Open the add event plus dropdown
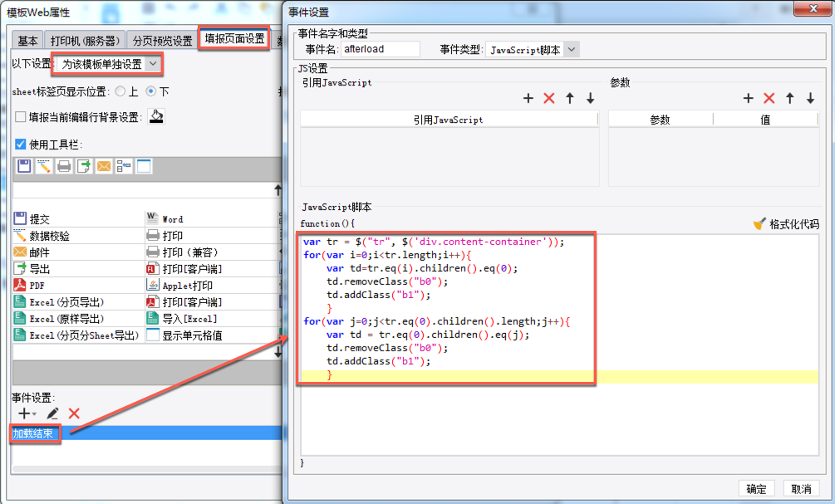Screen dimensions: 835x504 [27, 413]
